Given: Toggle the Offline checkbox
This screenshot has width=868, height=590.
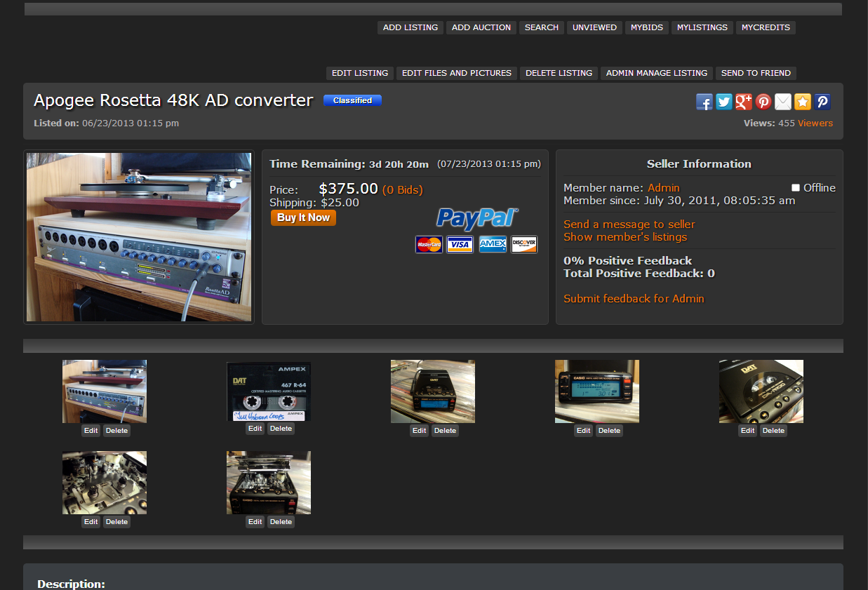Looking at the screenshot, I should point(796,188).
